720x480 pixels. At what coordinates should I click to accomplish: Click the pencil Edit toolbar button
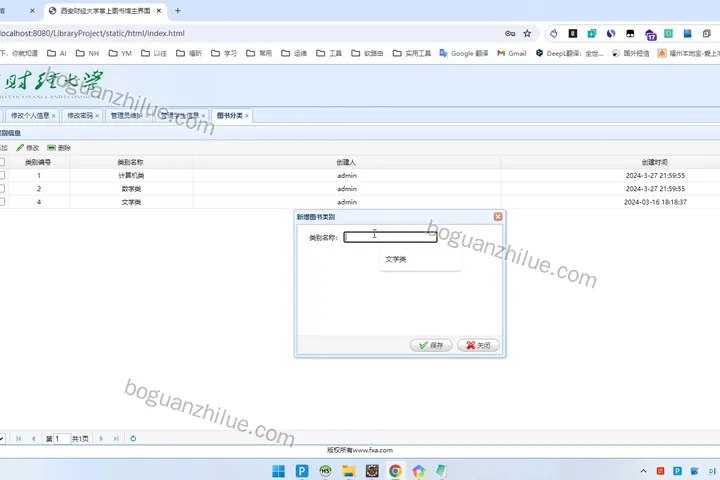pyautogui.click(x=28, y=147)
